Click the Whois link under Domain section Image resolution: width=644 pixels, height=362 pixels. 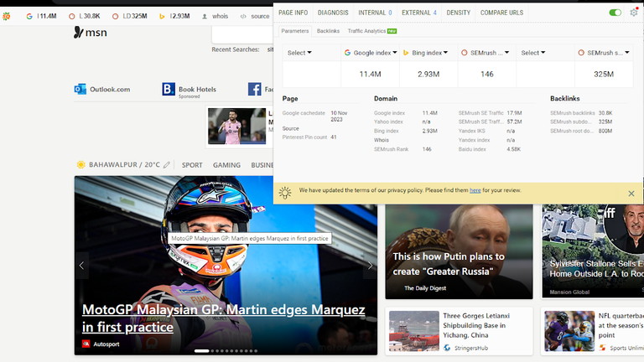coord(382,140)
